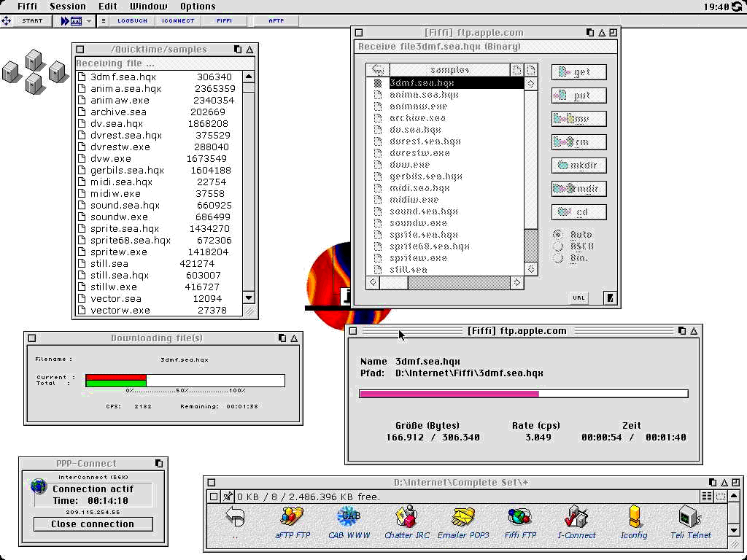Click the red Current progress bar
Image resolution: width=747 pixels, height=560 pixels.
click(x=116, y=377)
